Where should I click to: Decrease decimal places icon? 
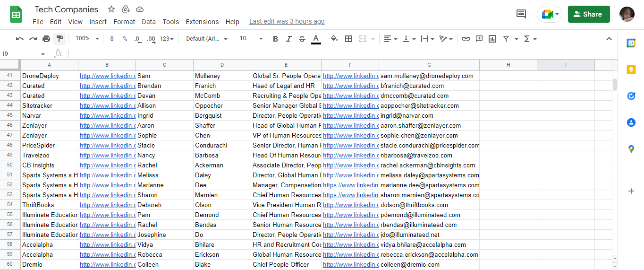[138, 39]
